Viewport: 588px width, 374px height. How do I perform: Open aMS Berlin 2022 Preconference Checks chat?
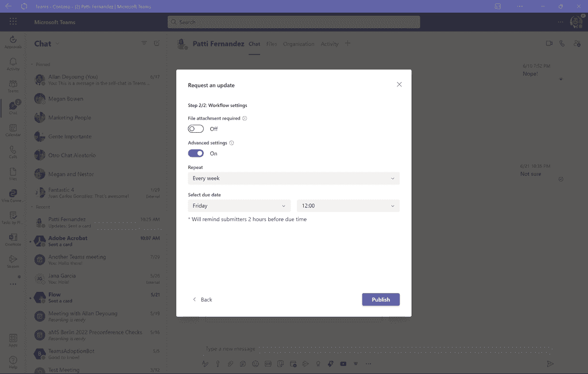coord(96,335)
